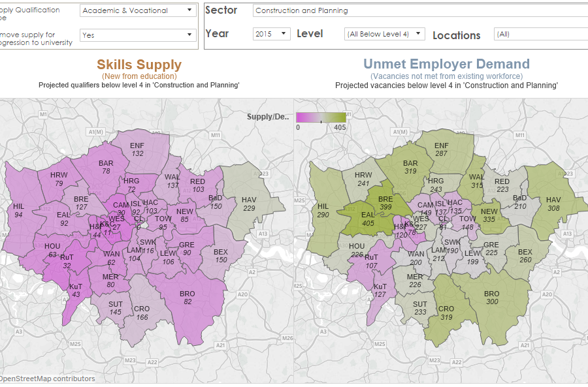Click Bexley (BEX 260) on Unmet Demand map
The width and height of the screenshot is (588, 387).
[x=525, y=256]
